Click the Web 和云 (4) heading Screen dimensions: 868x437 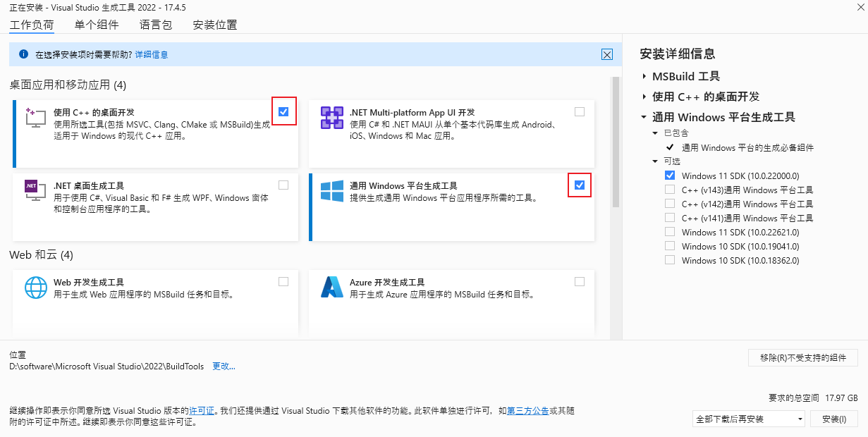click(41, 254)
